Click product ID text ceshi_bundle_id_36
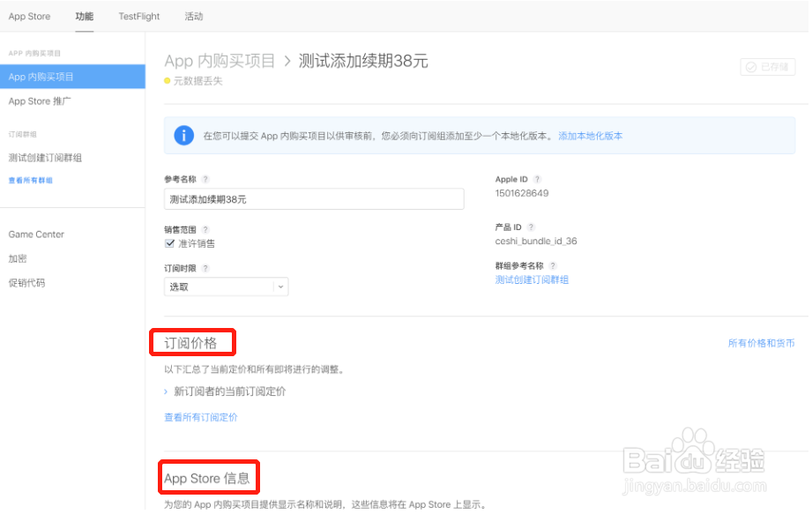812x514 pixels. point(536,242)
